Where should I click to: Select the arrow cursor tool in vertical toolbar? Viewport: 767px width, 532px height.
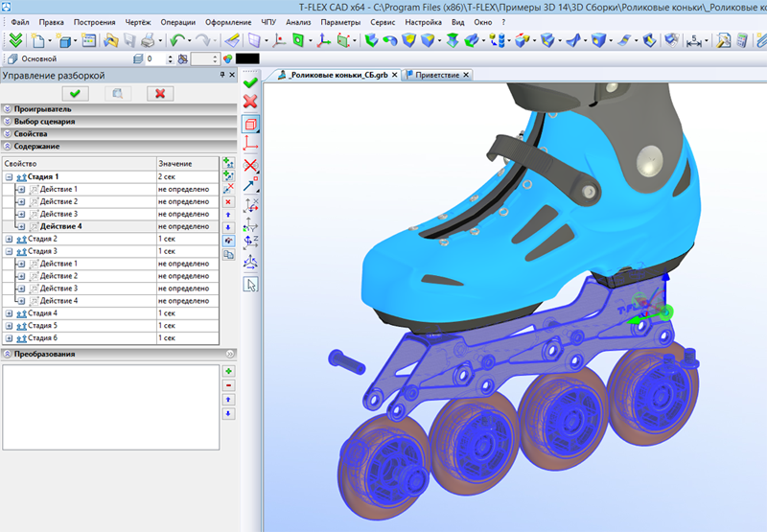[250, 284]
